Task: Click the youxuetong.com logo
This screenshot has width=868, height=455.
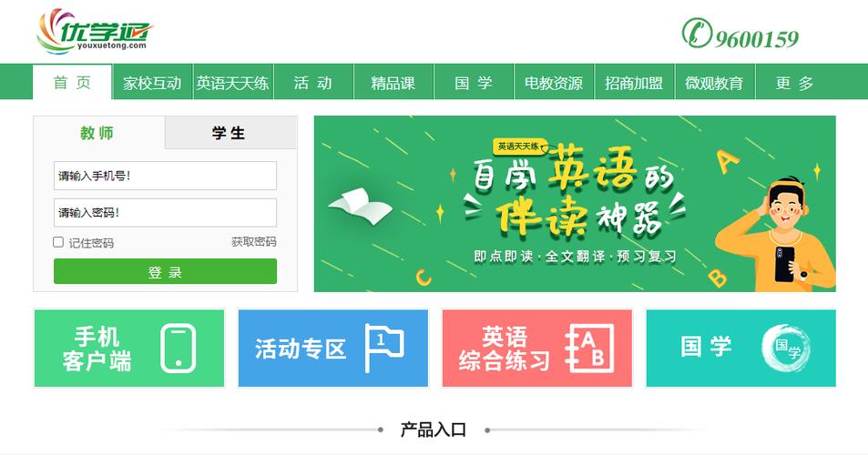Action: (96, 32)
